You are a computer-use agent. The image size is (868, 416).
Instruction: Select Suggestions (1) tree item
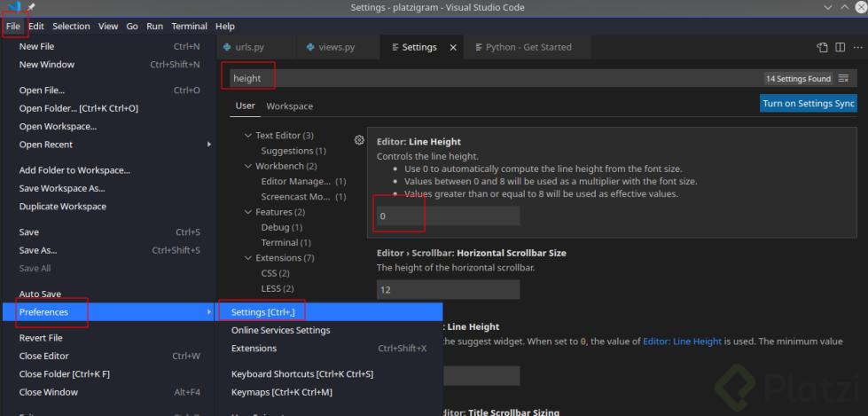293,151
